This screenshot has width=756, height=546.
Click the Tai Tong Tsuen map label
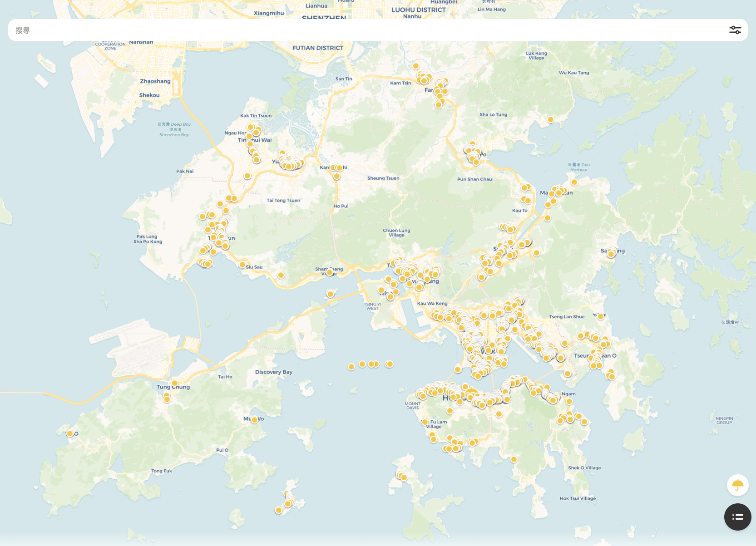[x=283, y=200]
